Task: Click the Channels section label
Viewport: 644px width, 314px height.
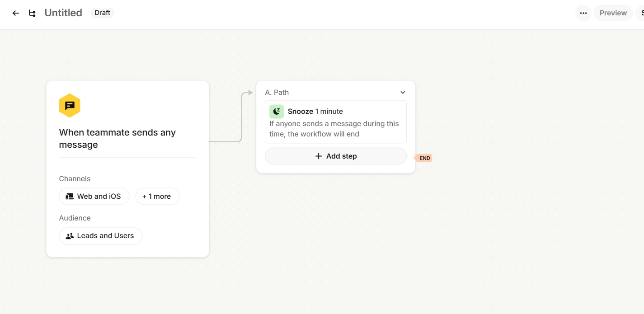Action: point(75,179)
